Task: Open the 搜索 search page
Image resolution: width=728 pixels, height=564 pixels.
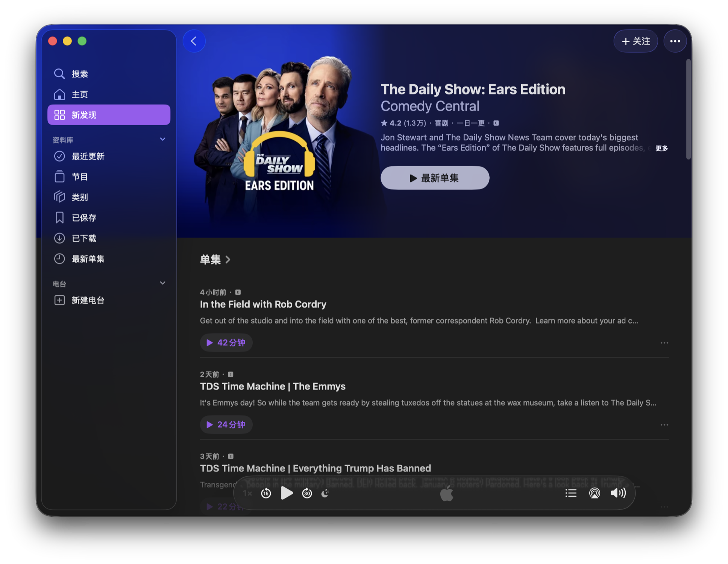Action: (x=109, y=74)
